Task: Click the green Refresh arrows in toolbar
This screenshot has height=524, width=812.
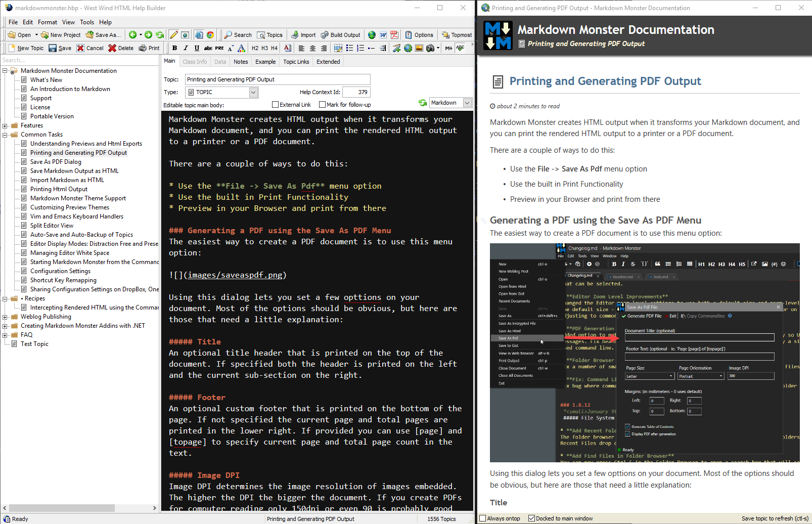Action: pyautogui.click(x=160, y=35)
